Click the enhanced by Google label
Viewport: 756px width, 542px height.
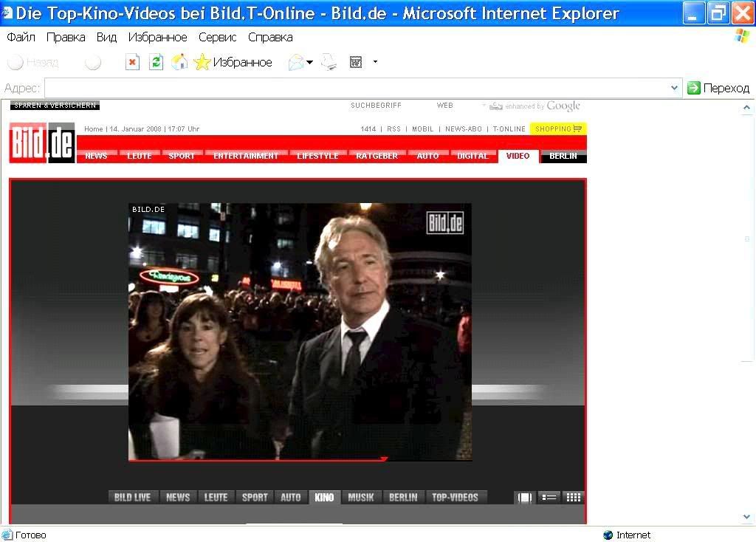[542, 106]
